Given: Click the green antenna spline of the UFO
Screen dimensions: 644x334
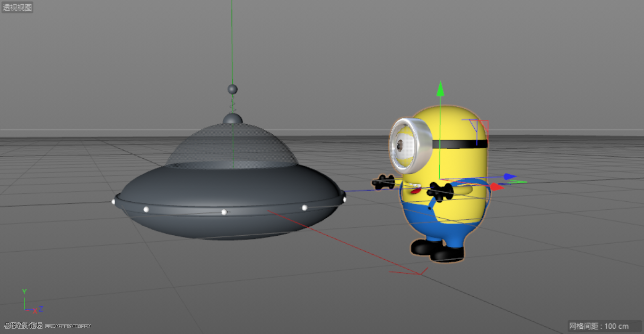Looking at the screenshot, I should click(232, 53).
